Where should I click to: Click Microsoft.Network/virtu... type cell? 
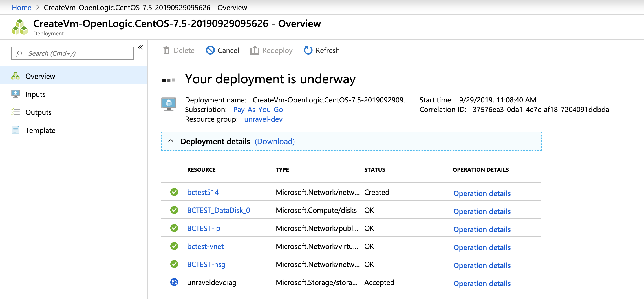click(317, 246)
